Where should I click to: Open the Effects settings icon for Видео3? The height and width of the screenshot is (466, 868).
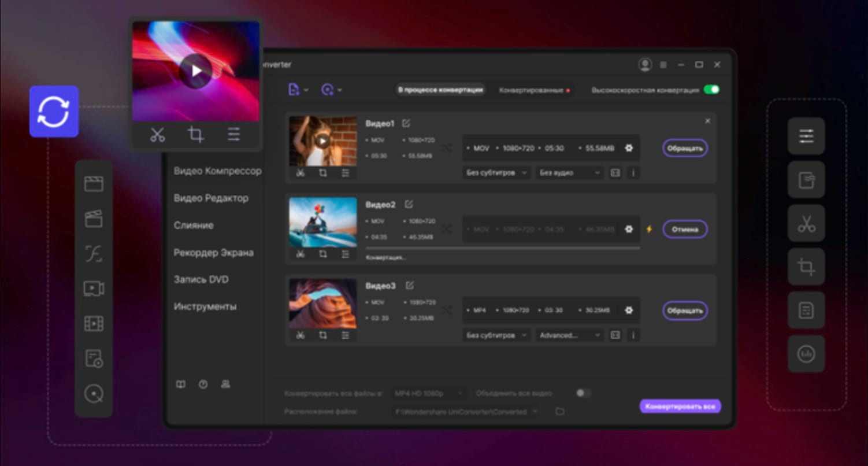346,335
